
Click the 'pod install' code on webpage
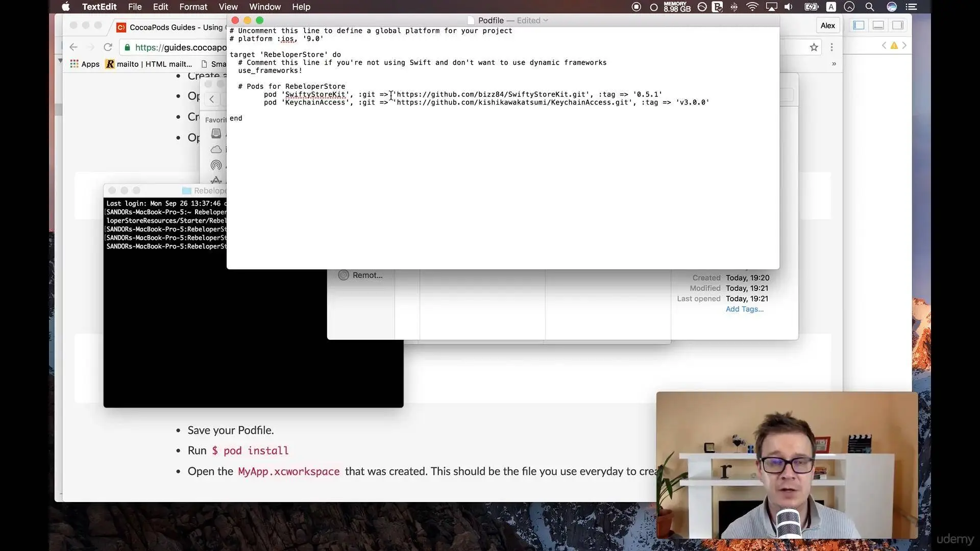click(256, 451)
